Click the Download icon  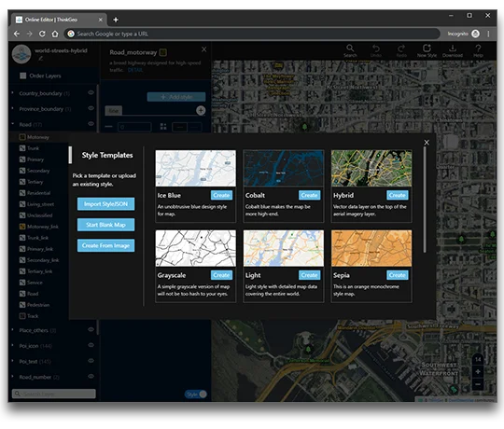point(453,48)
